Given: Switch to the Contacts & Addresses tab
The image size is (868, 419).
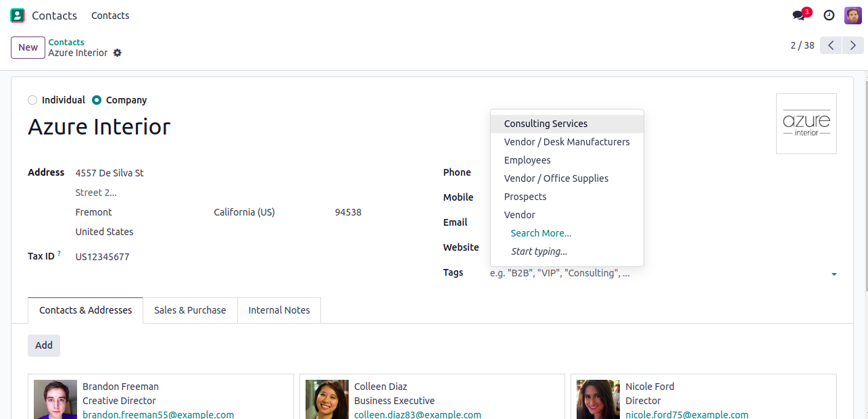Looking at the screenshot, I should pyautogui.click(x=85, y=310).
